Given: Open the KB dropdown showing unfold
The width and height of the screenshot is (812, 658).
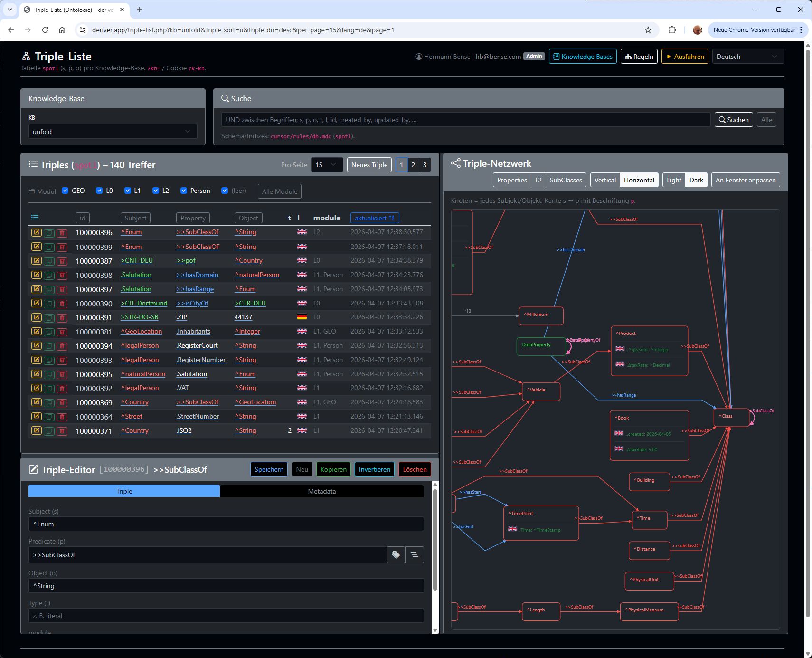Looking at the screenshot, I should pyautogui.click(x=113, y=132).
